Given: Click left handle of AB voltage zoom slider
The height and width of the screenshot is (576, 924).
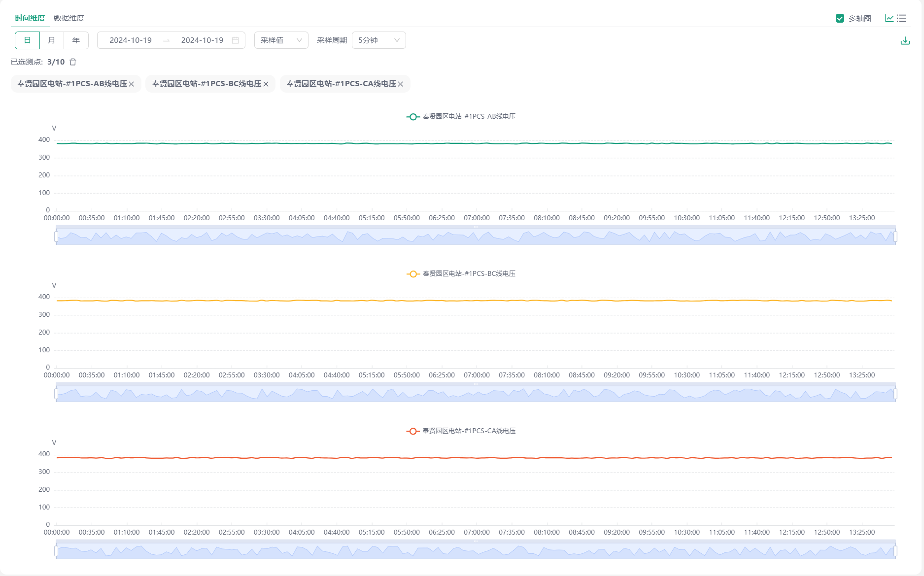Looking at the screenshot, I should [56, 237].
